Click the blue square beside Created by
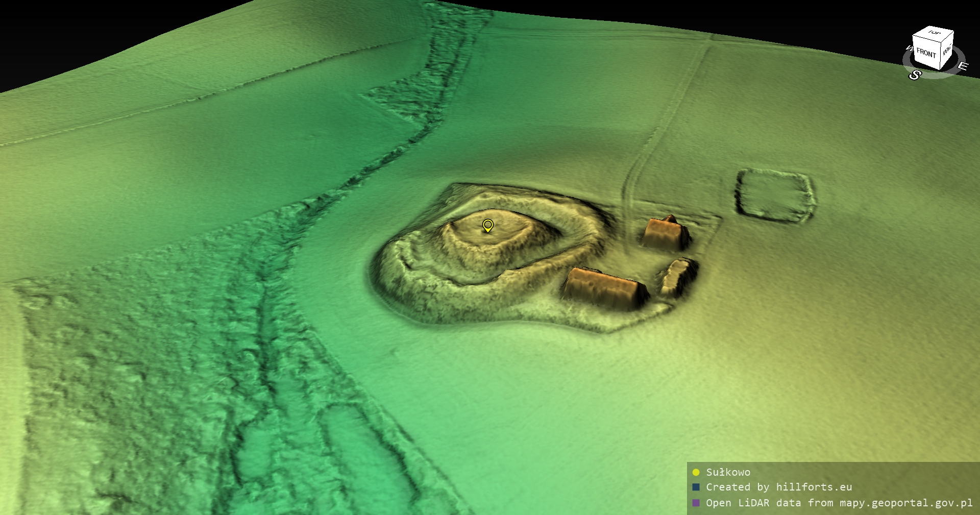980x515 pixels. point(696,487)
